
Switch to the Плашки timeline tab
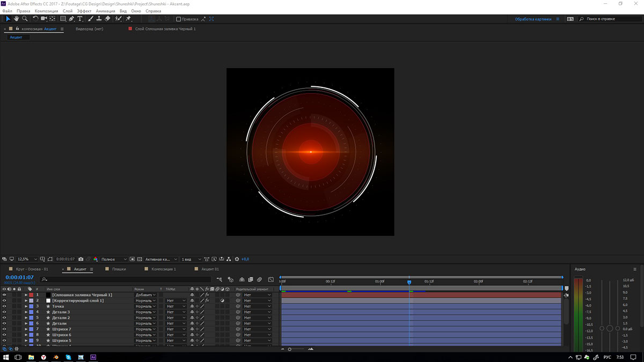tap(119, 269)
